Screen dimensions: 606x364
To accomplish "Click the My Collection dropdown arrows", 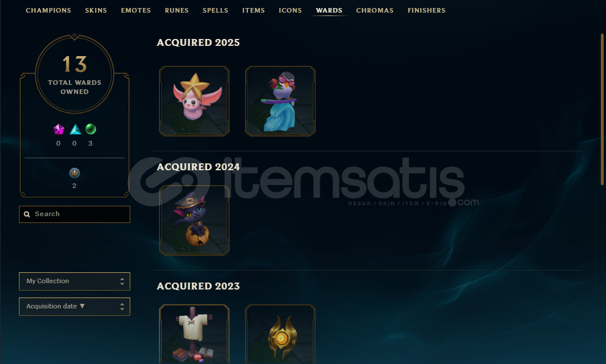I will pos(122,281).
